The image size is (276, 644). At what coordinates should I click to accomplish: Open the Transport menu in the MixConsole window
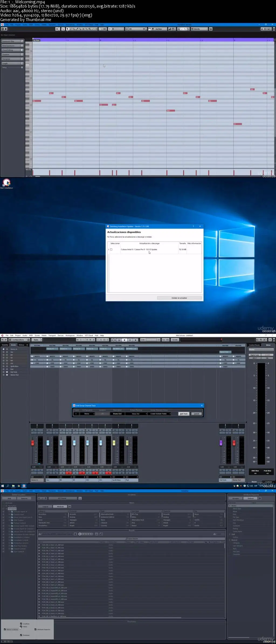tap(52, 335)
